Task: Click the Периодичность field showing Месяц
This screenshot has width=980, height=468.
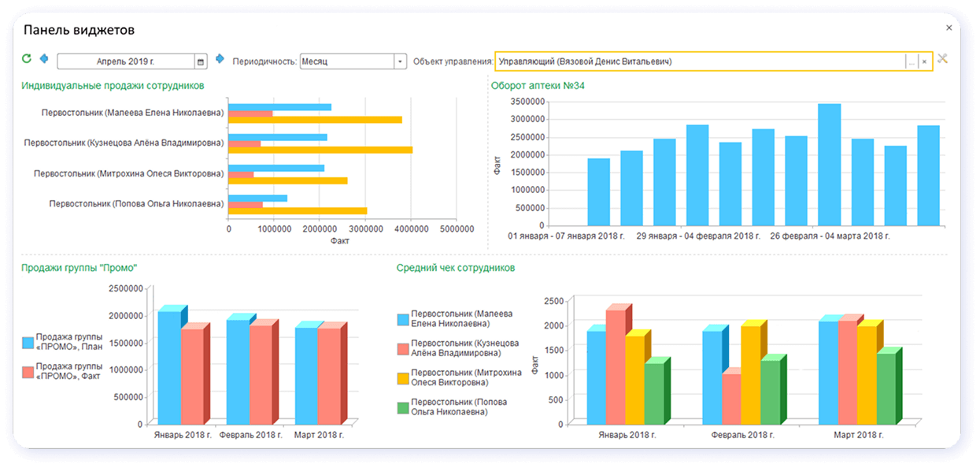Action: click(347, 61)
